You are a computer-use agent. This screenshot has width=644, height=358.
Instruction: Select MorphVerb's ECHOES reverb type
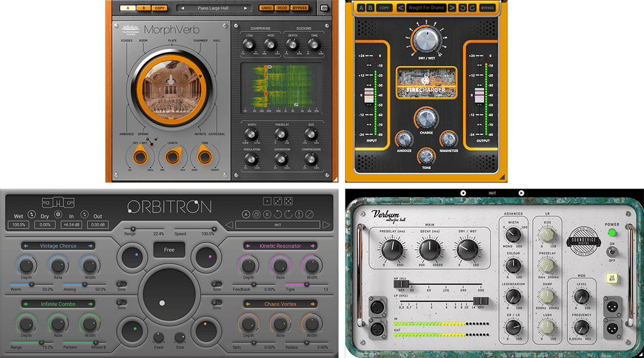[126, 41]
